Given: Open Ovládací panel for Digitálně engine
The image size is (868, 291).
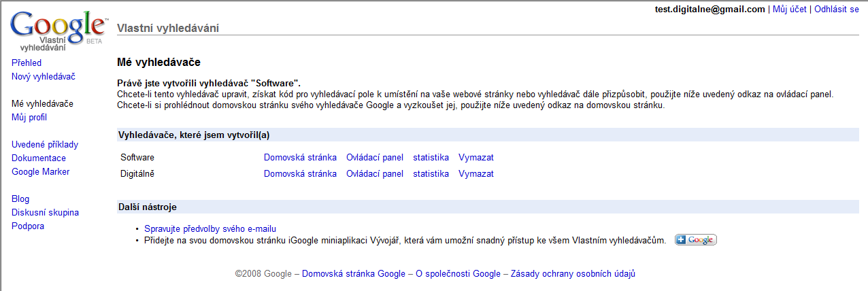Looking at the screenshot, I should point(375,173).
